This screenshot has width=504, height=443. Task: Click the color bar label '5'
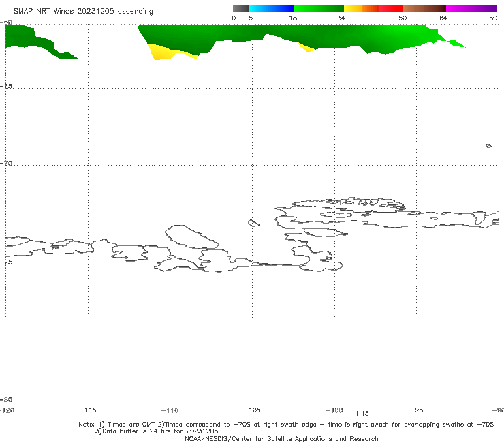[x=251, y=18]
